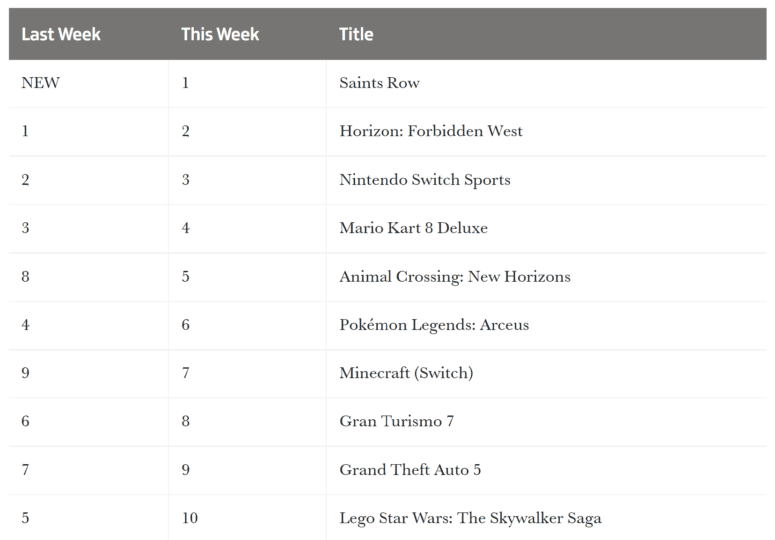Image resolution: width=775 pixels, height=540 pixels.
Task: Click the Last Week column header
Action: [61, 34]
